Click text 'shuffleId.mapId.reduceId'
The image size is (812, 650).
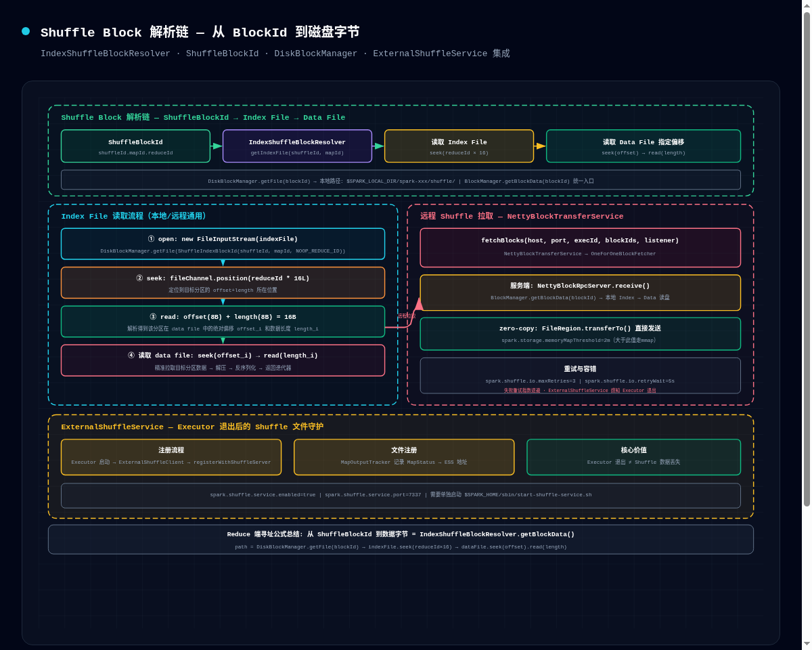(x=135, y=152)
